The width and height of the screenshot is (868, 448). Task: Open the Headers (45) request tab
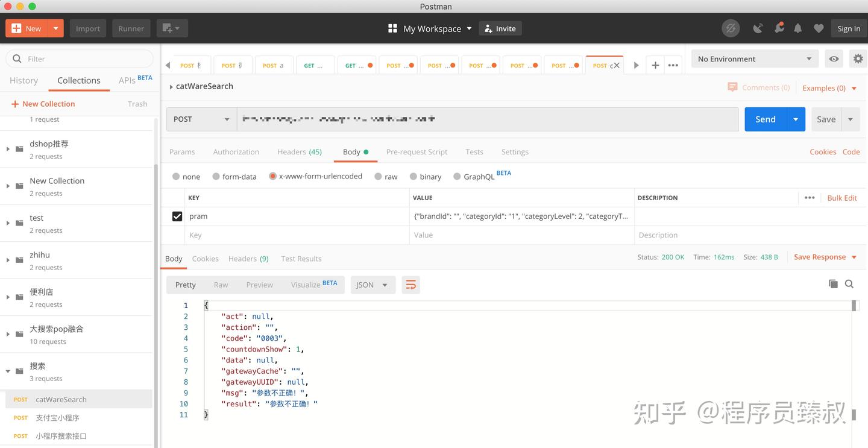tap(300, 152)
